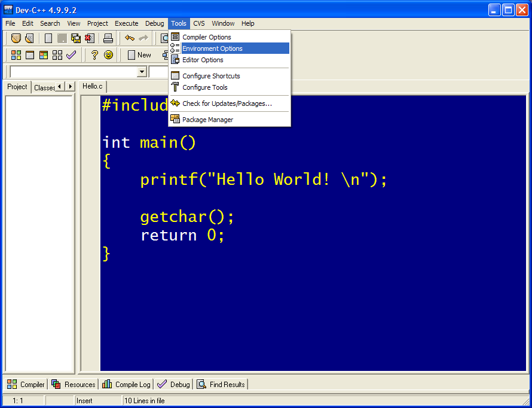Image resolution: width=532 pixels, height=408 pixels.
Task: Choose Check for Updates/Packages menu item
Action: pyautogui.click(x=227, y=103)
